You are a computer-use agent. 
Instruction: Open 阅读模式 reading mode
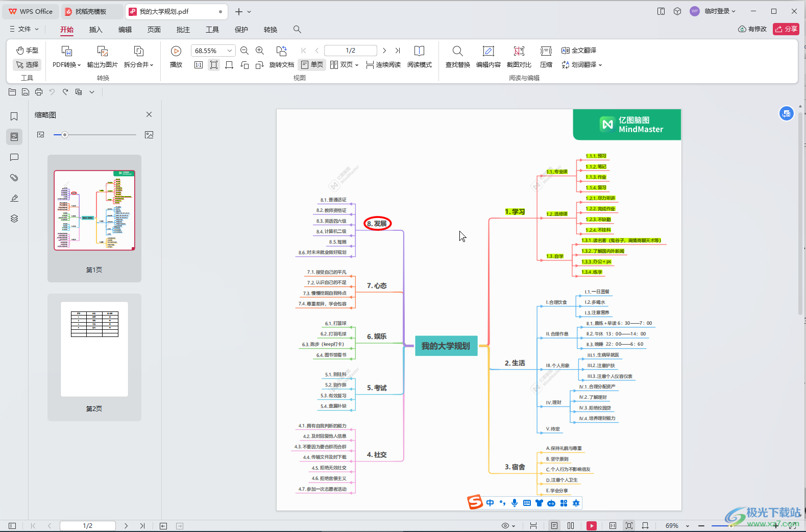click(x=420, y=57)
